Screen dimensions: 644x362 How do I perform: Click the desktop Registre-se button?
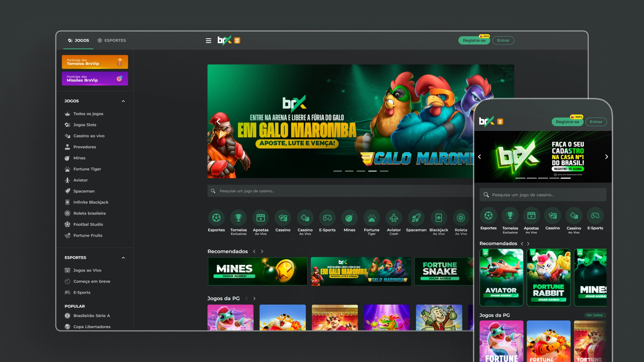[x=474, y=41]
